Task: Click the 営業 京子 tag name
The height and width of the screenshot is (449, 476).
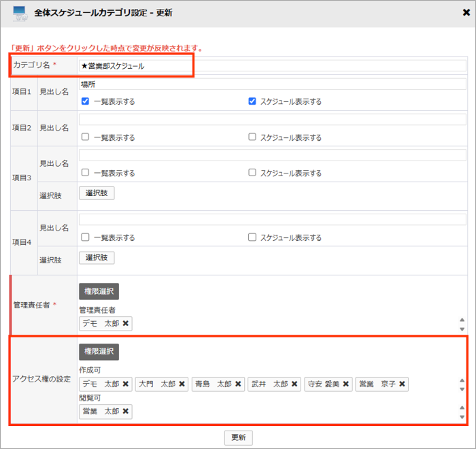Action: pos(377,384)
